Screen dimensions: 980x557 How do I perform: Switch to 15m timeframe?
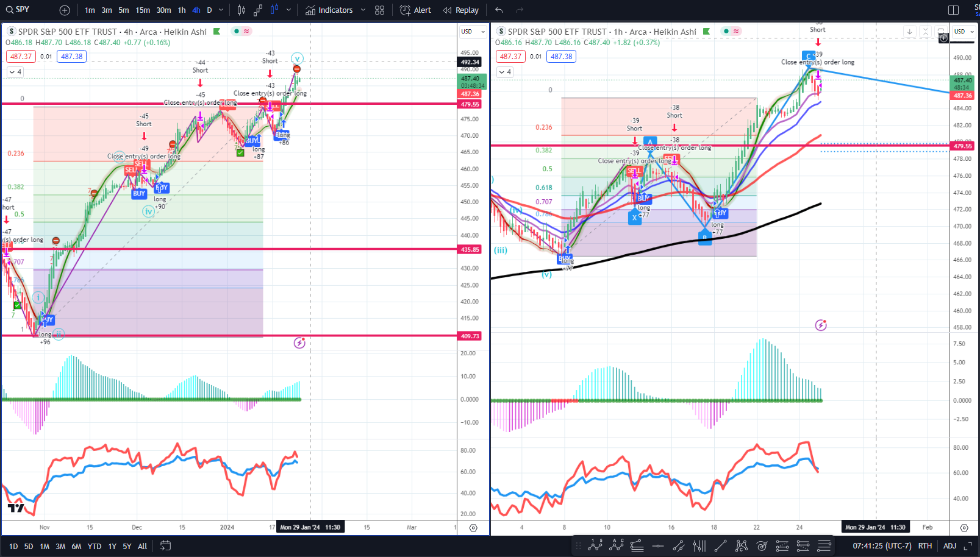point(143,10)
